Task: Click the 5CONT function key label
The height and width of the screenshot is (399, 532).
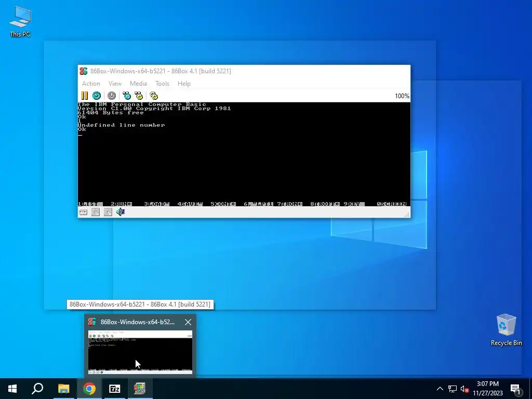Action: click(223, 204)
